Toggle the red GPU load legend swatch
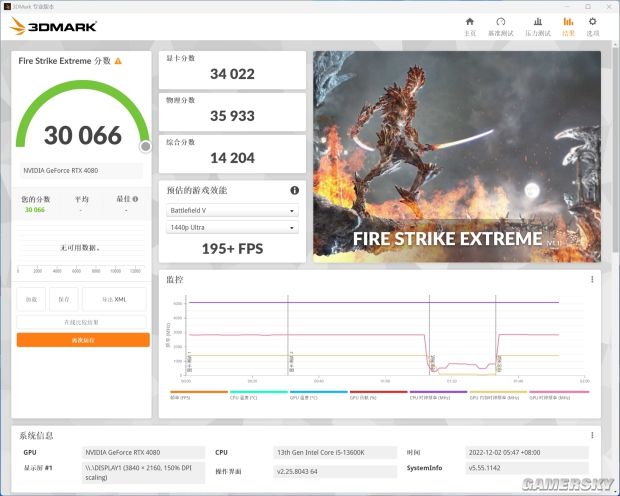 click(x=378, y=392)
